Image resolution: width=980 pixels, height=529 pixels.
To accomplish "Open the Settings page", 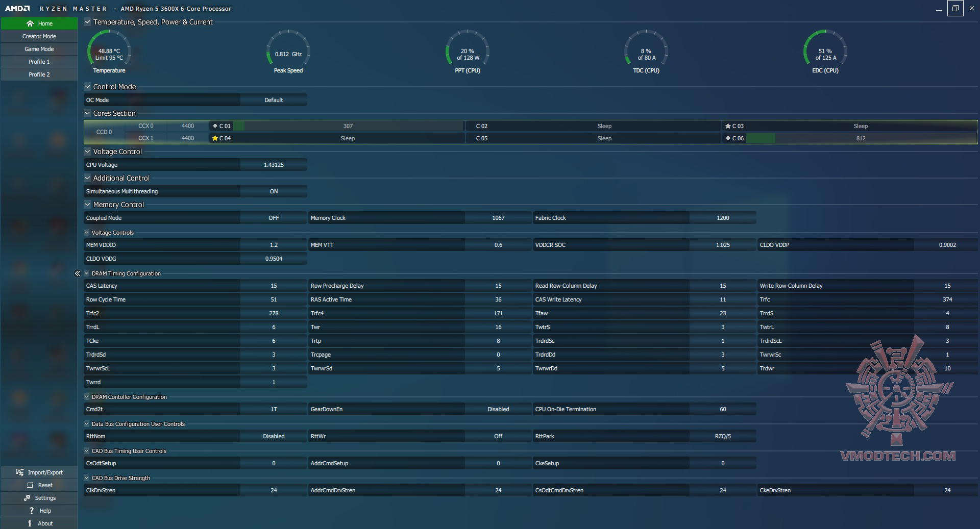I will [39, 498].
